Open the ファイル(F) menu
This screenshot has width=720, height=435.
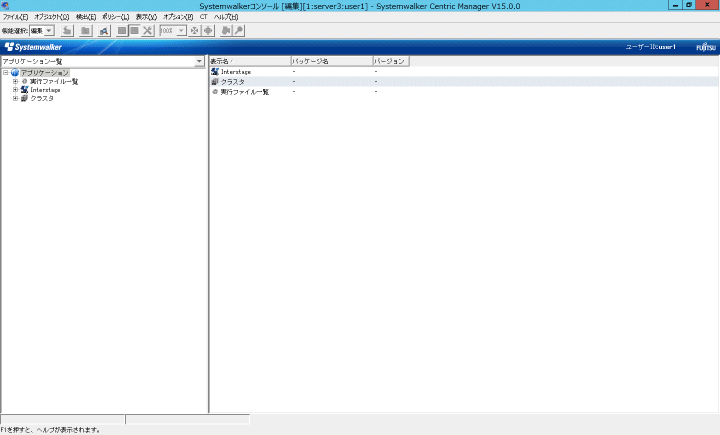tap(15, 17)
